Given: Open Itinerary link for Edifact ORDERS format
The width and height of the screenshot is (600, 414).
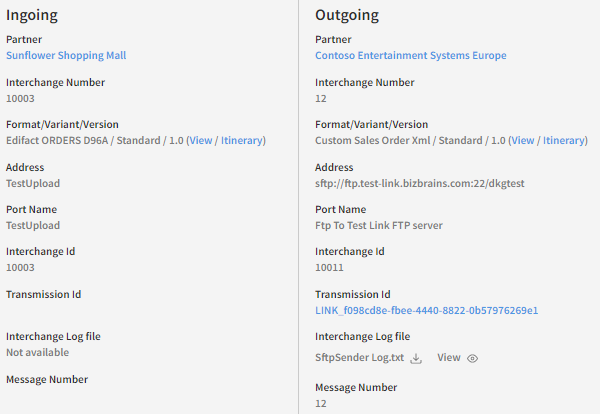Looking at the screenshot, I should (x=241, y=141).
